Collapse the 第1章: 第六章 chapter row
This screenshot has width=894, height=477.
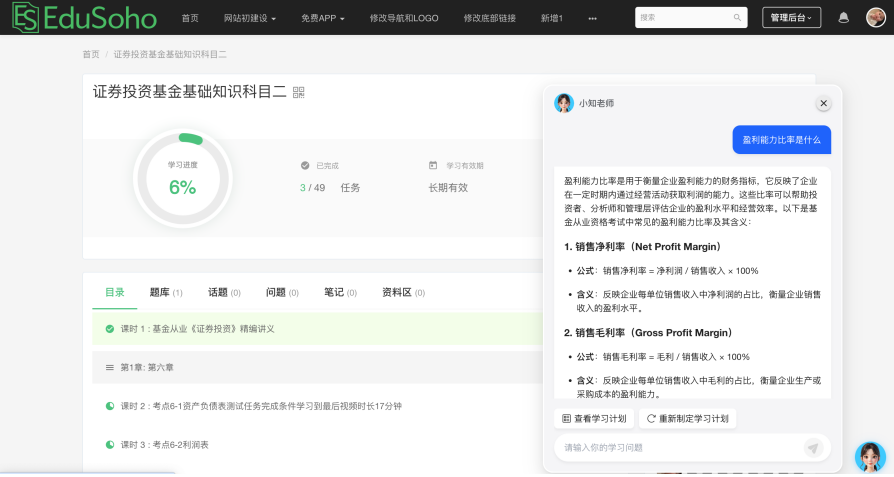pos(317,368)
